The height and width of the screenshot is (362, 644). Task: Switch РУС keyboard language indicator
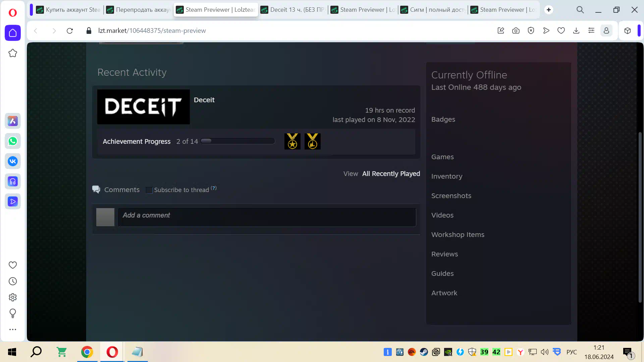click(x=572, y=352)
